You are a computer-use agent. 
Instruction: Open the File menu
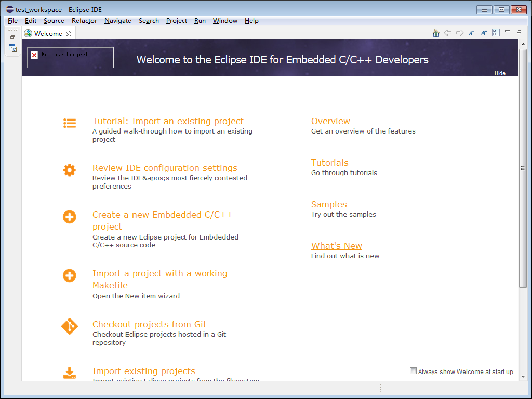[12, 21]
